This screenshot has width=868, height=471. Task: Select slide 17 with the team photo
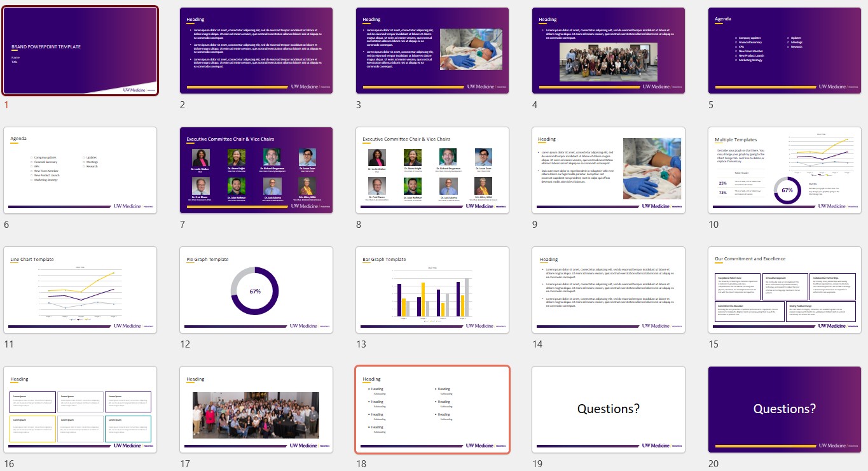coord(256,409)
